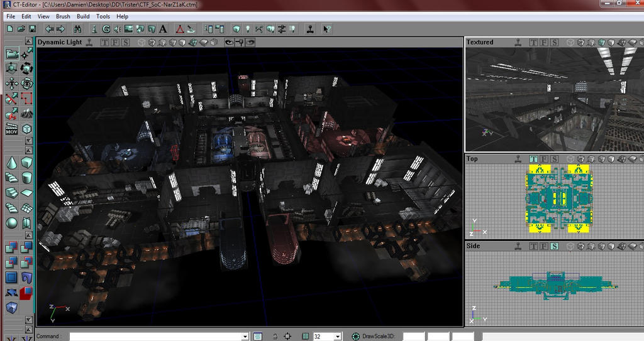Screen dimensions: 644x341
Task: Redo with the right arrow icon
Action: point(61,29)
